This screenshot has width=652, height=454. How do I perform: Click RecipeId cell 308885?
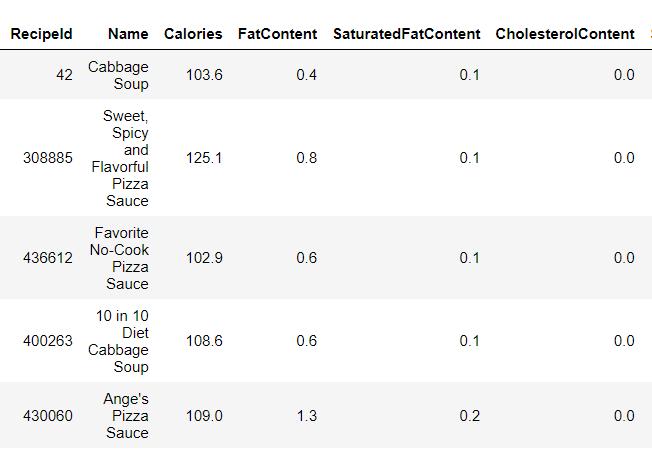[48, 158]
